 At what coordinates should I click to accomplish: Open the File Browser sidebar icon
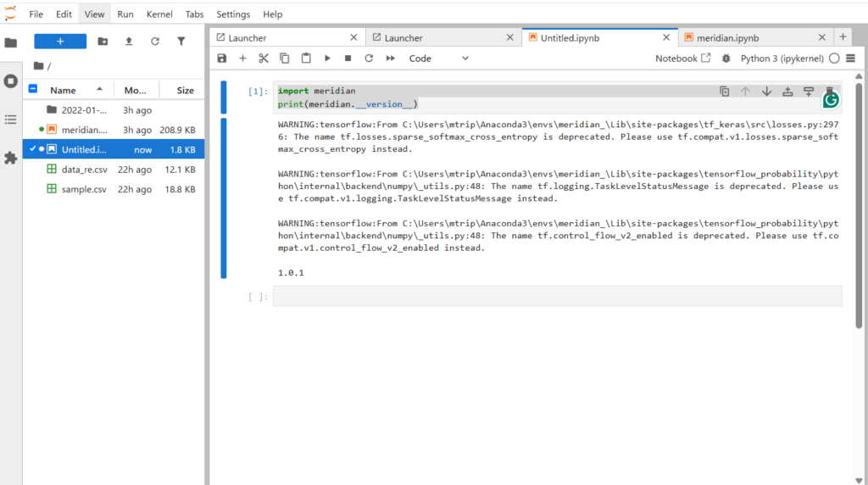point(10,42)
